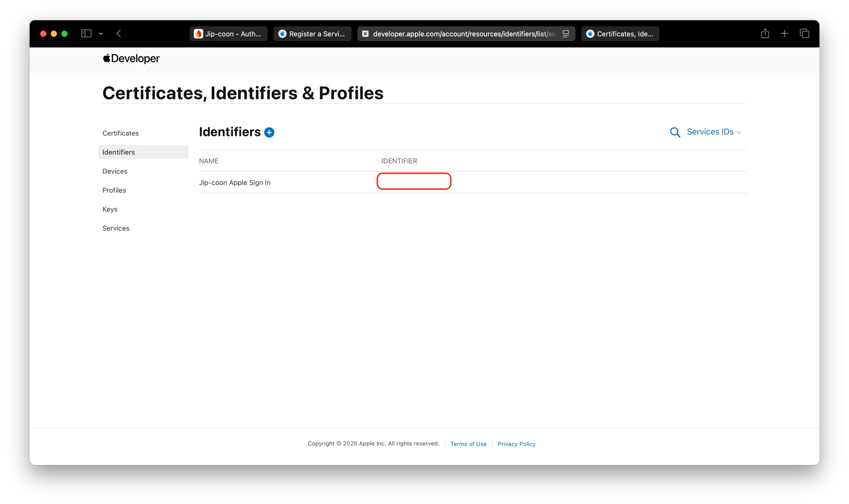
Task: Open sidebar options chevron dropdown
Action: [101, 34]
